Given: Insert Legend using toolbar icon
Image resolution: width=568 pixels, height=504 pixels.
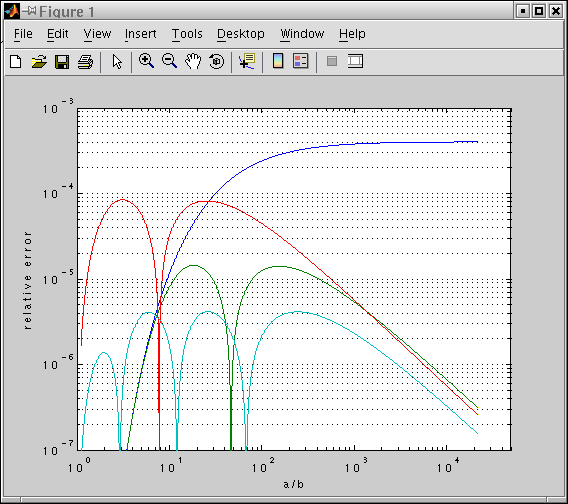Looking at the screenshot, I should pos(300,61).
